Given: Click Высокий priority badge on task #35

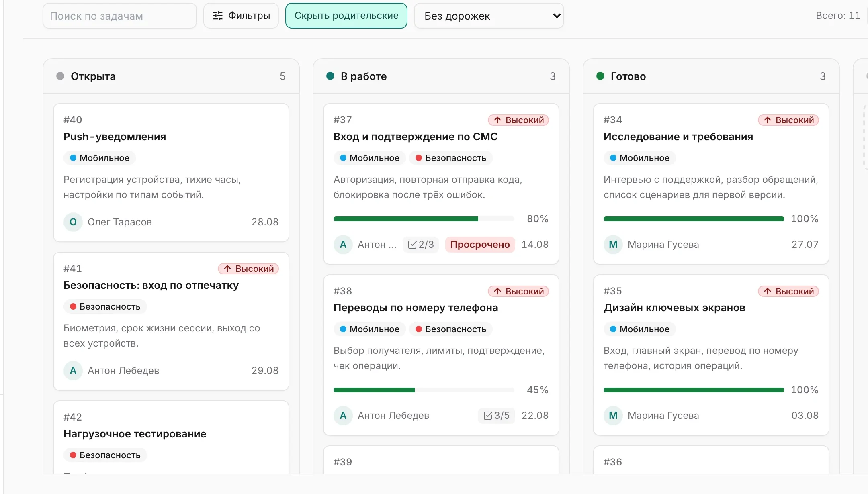Looking at the screenshot, I should pos(788,291).
